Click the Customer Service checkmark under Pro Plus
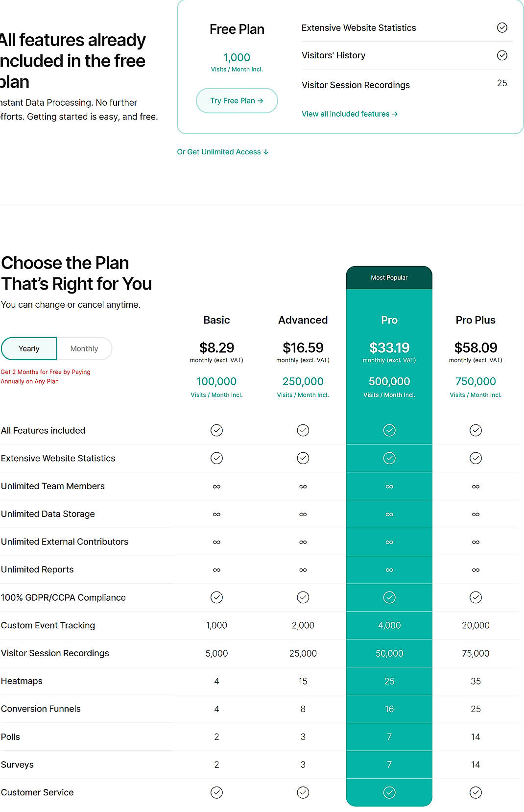 476,792
